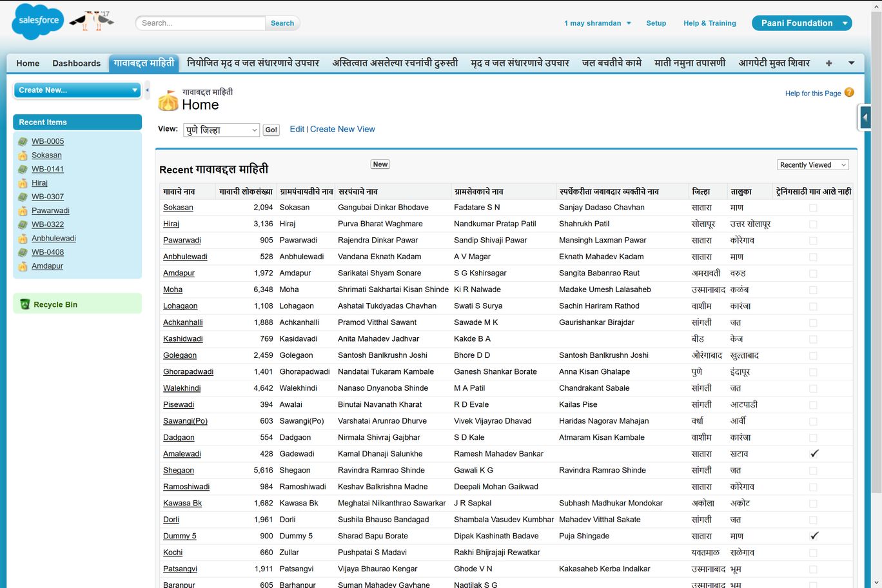The image size is (882, 588).
Task: Open the Home tab
Action: point(28,63)
